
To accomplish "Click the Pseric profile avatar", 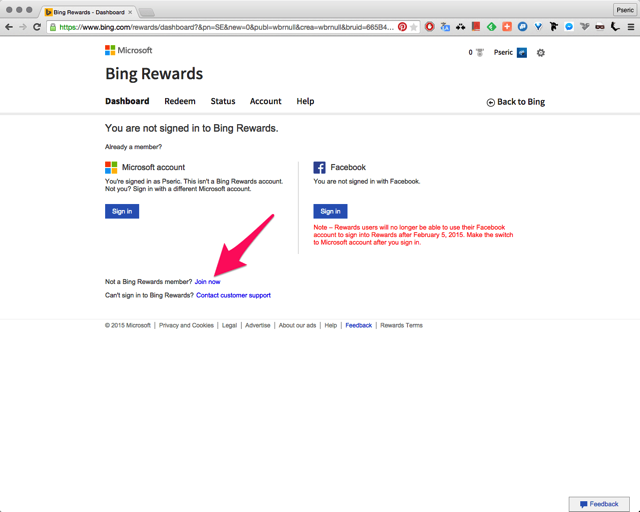I will click(522, 53).
